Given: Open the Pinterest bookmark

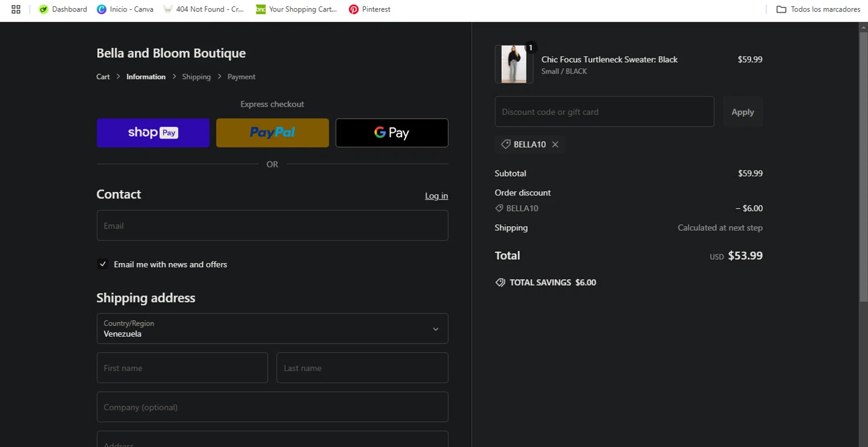Looking at the screenshot, I should point(370,9).
